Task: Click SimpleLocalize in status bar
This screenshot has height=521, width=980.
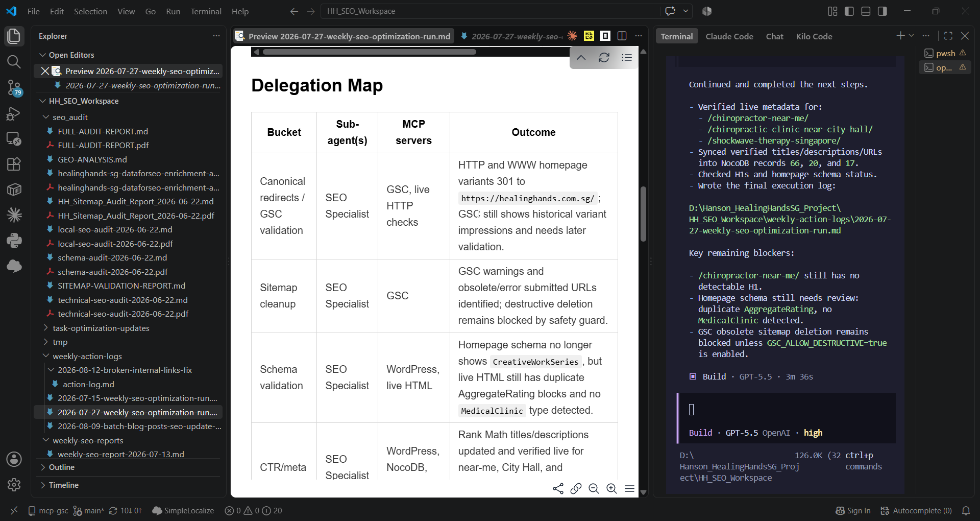Action: (x=183, y=511)
